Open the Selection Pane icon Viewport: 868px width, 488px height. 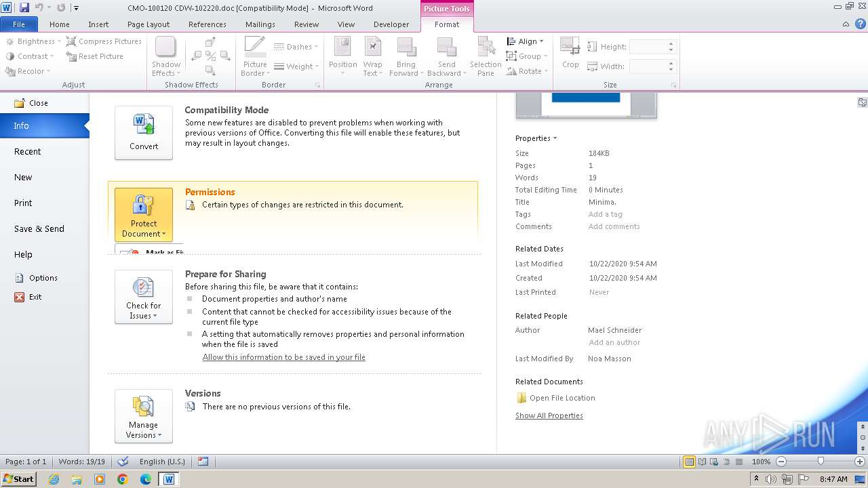coord(486,47)
